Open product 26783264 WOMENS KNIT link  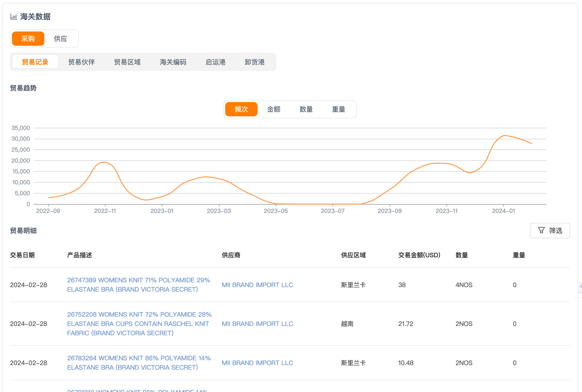click(139, 363)
